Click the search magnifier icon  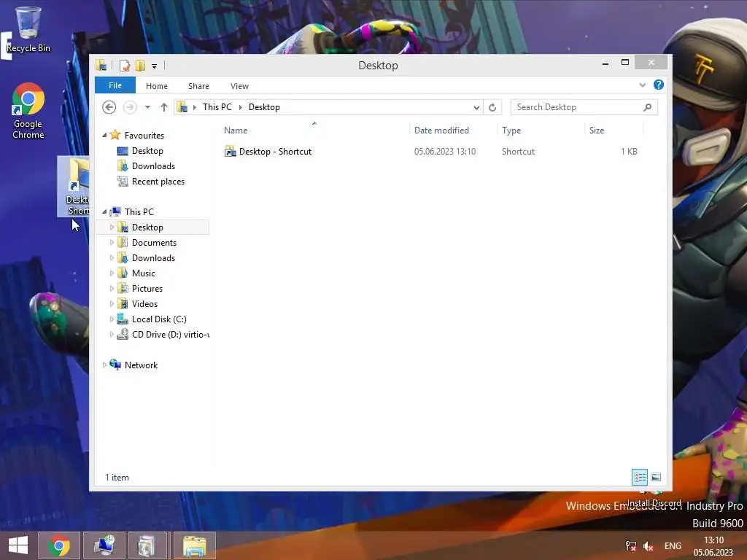coord(647,107)
